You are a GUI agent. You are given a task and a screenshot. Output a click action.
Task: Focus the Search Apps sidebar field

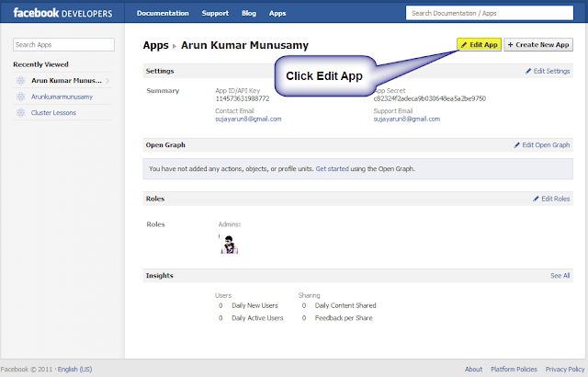[x=63, y=45]
